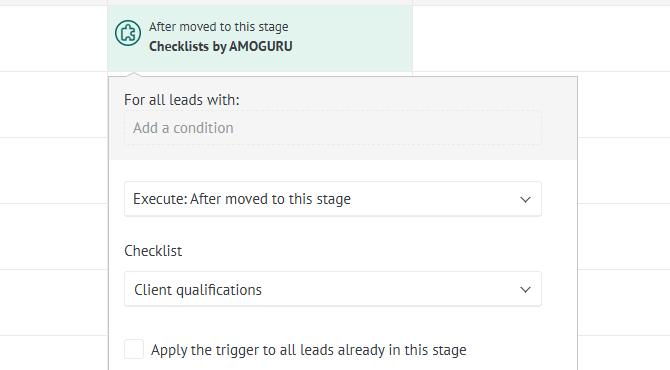Screen dimensions: 670x370
Task: Open the 'Execute: After moved to this stage' dropdown
Action: tap(333, 199)
